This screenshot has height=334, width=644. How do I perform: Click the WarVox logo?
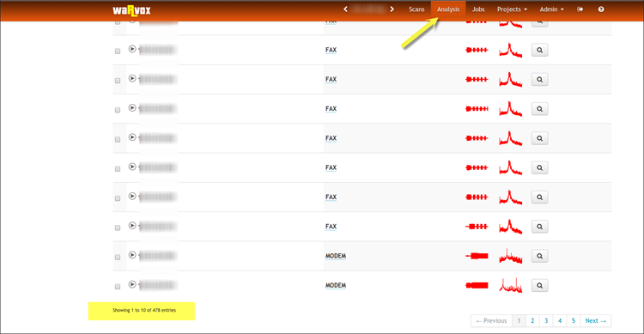point(131,10)
